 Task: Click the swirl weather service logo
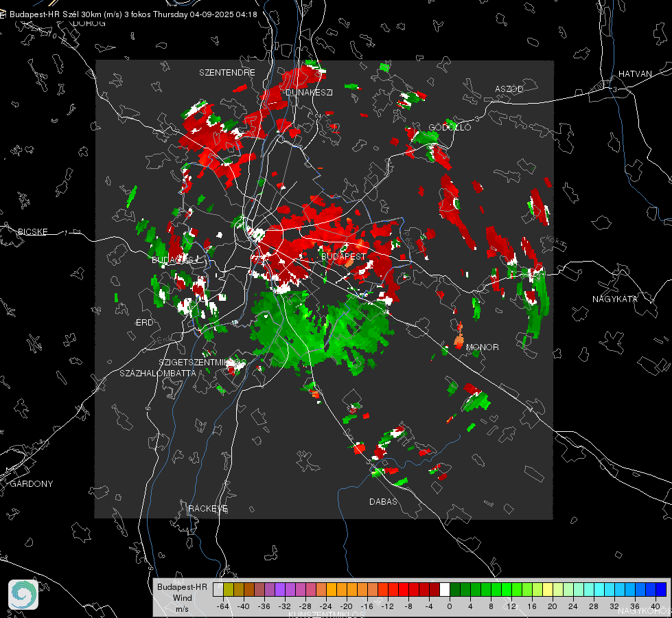(x=23, y=595)
